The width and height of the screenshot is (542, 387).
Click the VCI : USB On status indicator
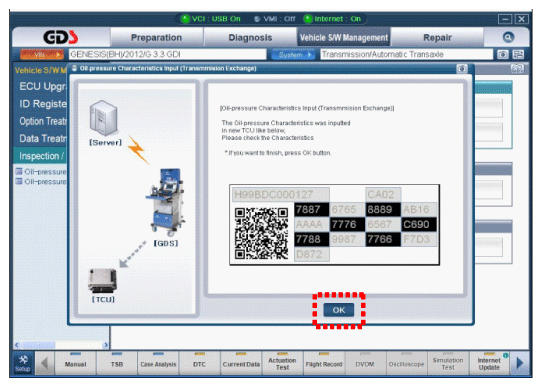(x=212, y=19)
